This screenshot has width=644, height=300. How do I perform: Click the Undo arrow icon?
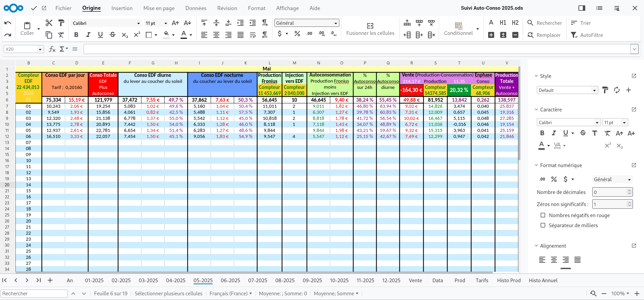[8, 23]
